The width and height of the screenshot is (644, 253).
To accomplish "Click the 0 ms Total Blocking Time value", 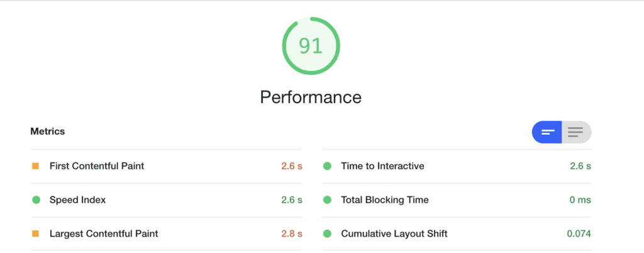I will coord(580,200).
